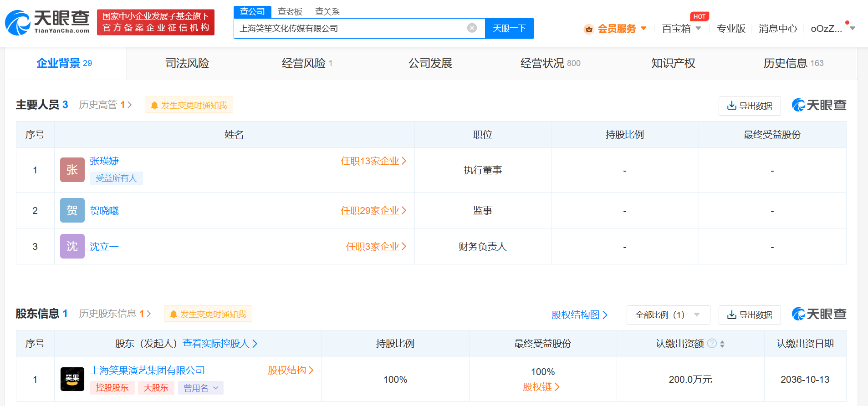Select the 张 avatar for 张瑛婕
Screen dimensions: 868x406
click(x=72, y=170)
